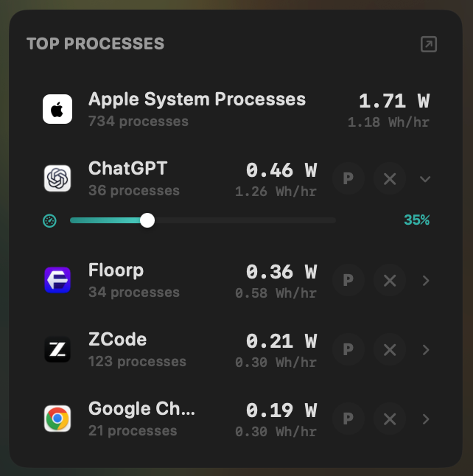
Task: Click the Google Chrome icon
Action: [x=57, y=419]
